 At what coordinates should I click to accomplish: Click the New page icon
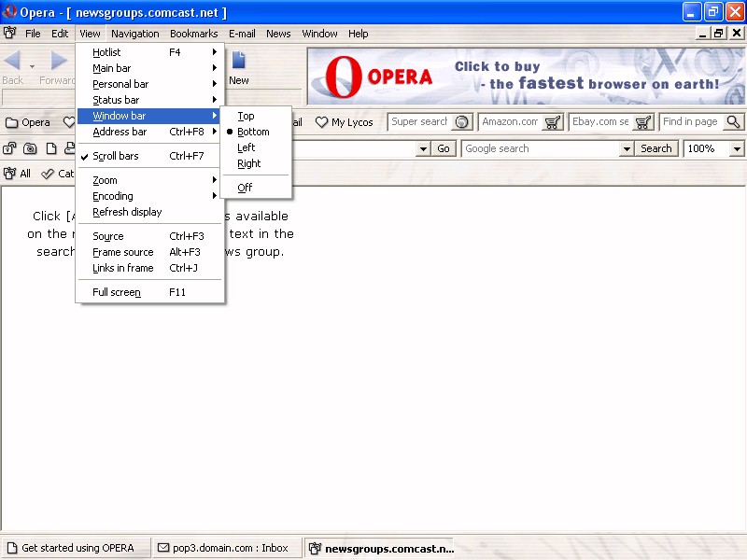click(x=239, y=62)
